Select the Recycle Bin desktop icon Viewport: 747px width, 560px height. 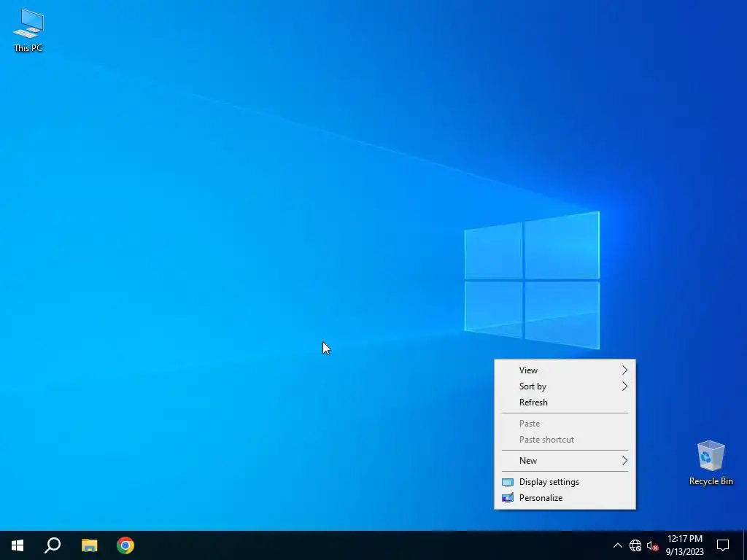click(711, 462)
